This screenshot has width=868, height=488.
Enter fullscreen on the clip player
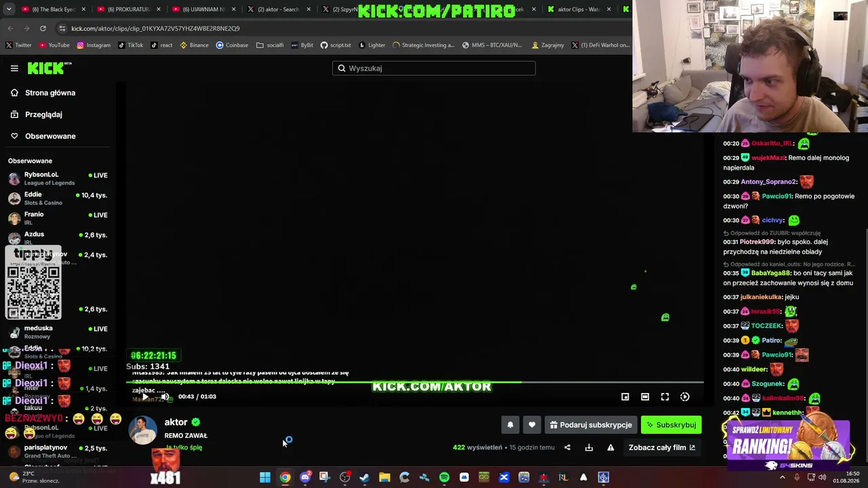pyautogui.click(x=665, y=396)
